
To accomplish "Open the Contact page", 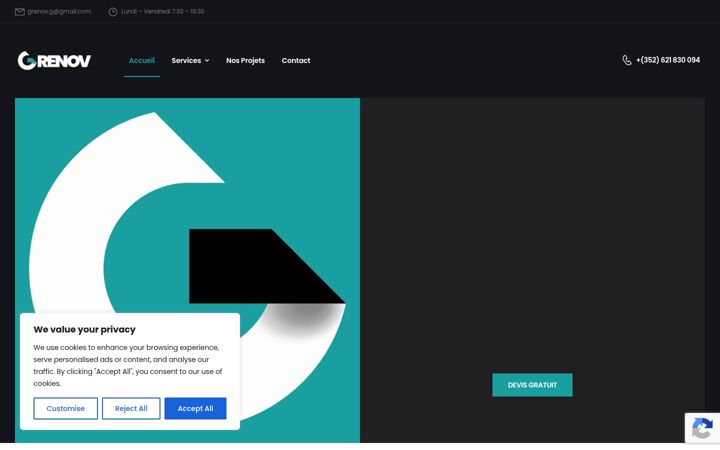I will point(296,61).
